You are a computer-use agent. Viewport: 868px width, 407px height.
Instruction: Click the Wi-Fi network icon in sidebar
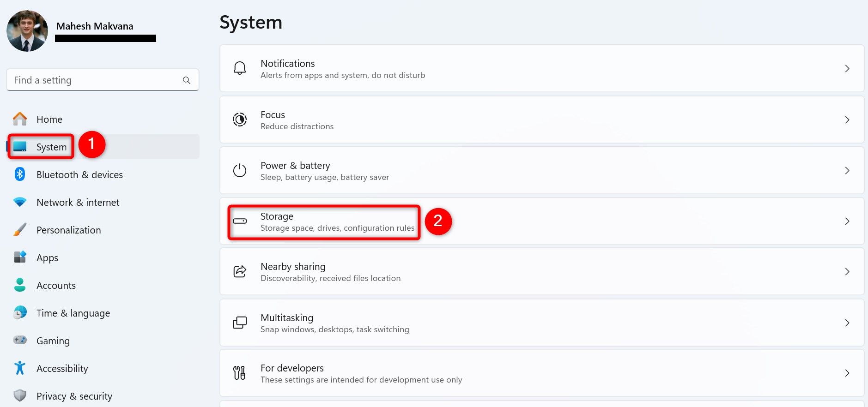[x=20, y=202]
